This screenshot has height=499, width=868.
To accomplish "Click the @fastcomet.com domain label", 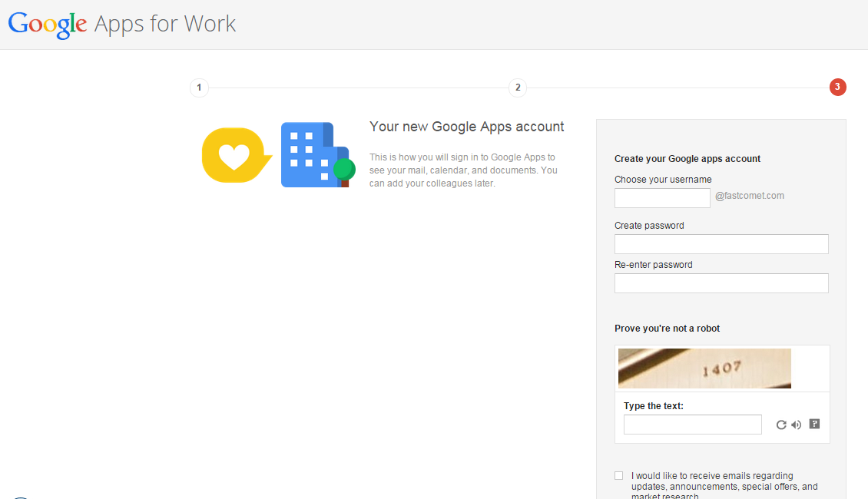I will (749, 195).
